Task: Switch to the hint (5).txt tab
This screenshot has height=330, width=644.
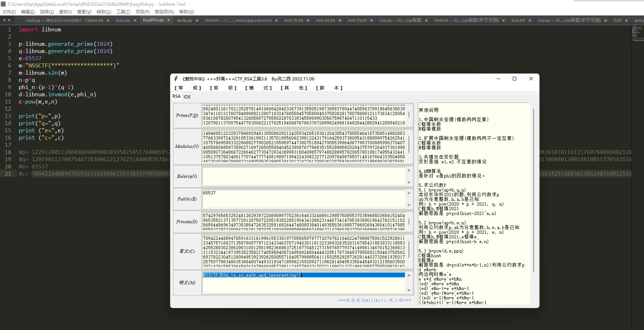Action: click(294, 20)
